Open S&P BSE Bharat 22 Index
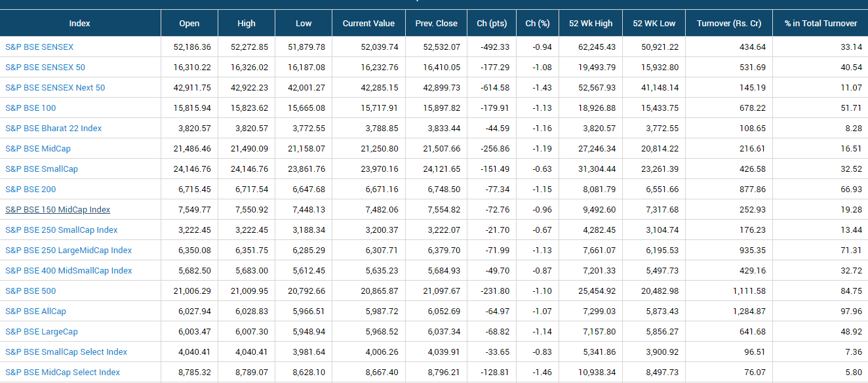The width and height of the screenshot is (868, 383). tap(54, 129)
